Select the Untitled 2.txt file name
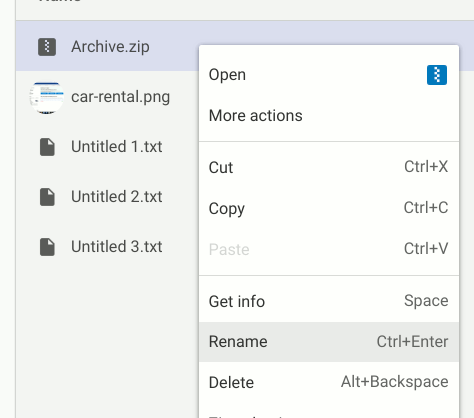 pos(117,197)
